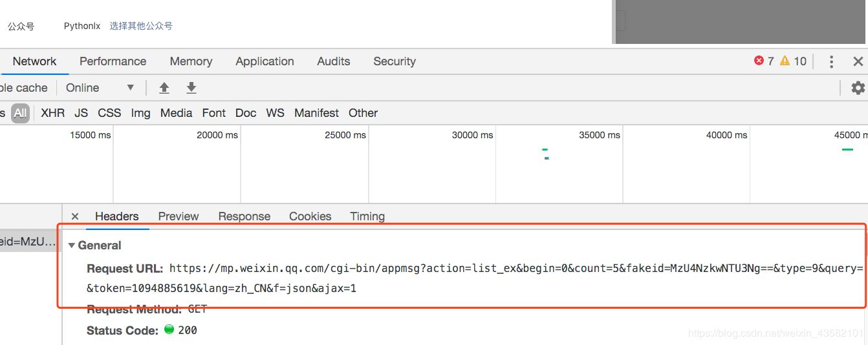
Task: Click the red error count icon
Action: pyautogui.click(x=759, y=61)
